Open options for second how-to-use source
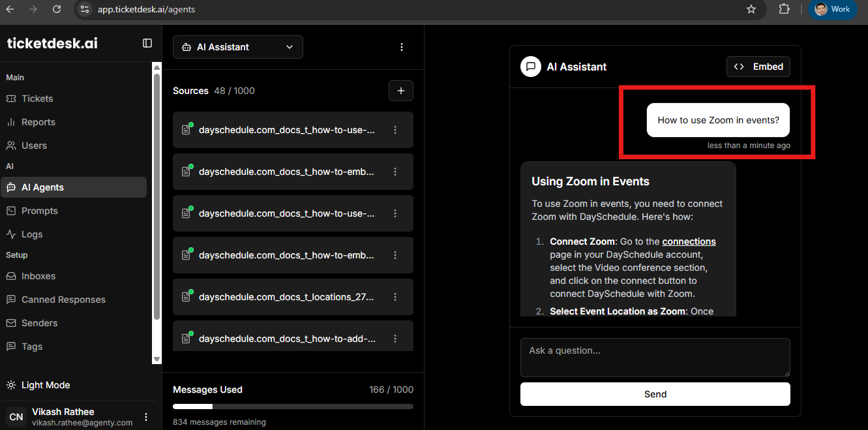This screenshot has height=430, width=868. tap(395, 213)
